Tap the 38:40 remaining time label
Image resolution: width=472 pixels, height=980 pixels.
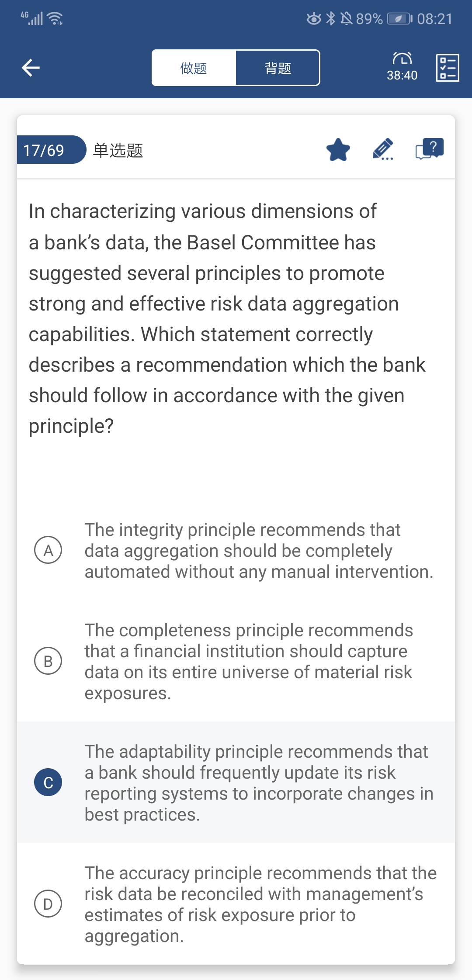click(x=402, y=76)
